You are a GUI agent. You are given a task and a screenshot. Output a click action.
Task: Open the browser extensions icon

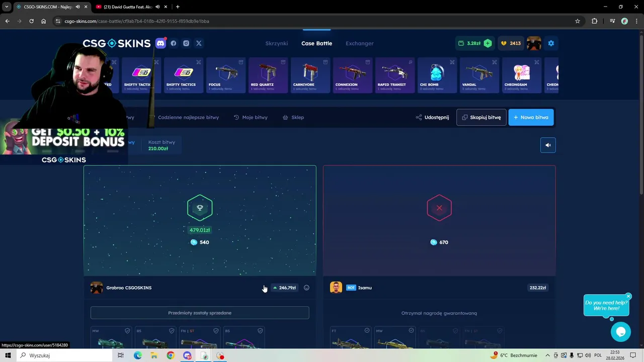tap(595, 21)
